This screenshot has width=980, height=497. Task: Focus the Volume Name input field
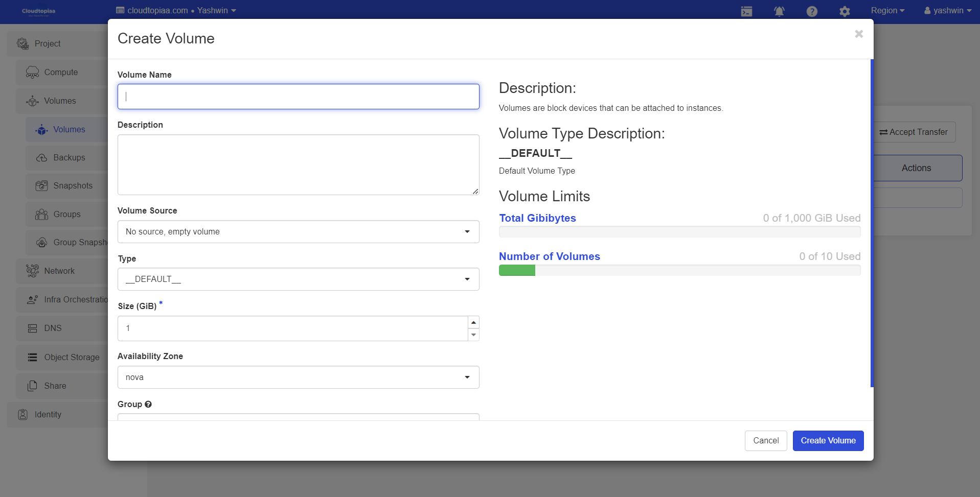(298, 97)
